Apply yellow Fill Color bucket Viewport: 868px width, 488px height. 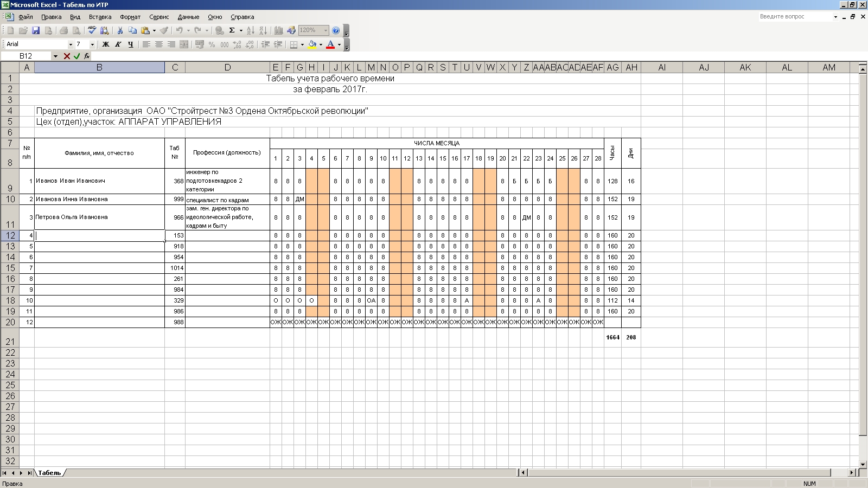pyautogui.click(x=312, y=44)
